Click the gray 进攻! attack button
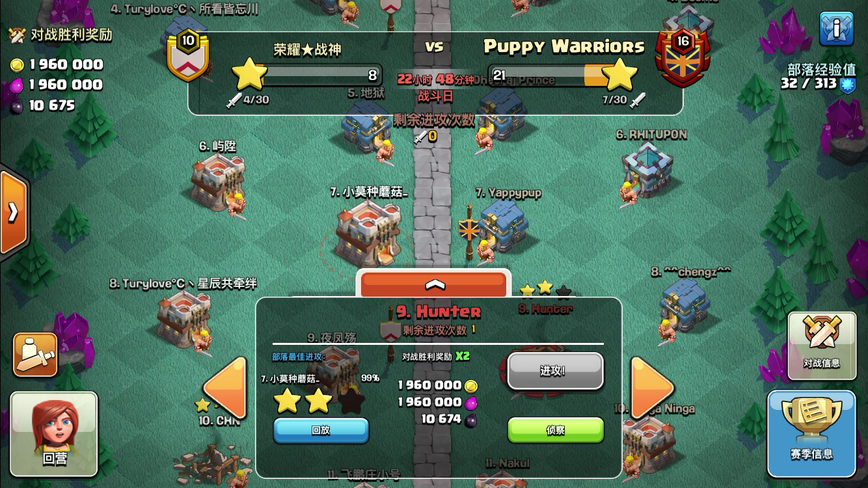The width and height of the screenshot is (868, 488). pyautogui.click(x=555, y=371)
